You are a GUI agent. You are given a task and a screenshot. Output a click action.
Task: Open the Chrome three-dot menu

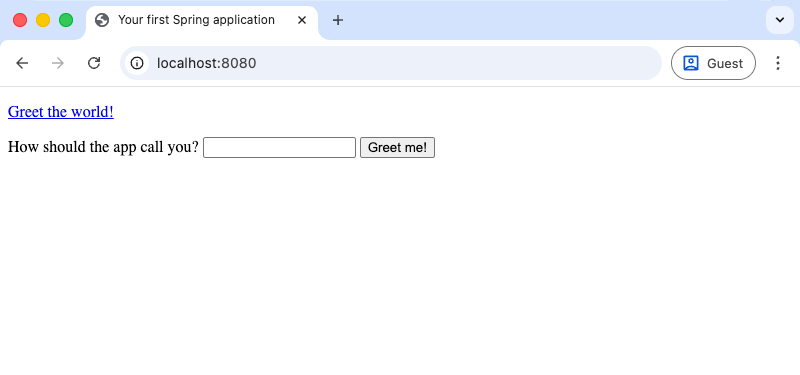click(x=778, y=63)
